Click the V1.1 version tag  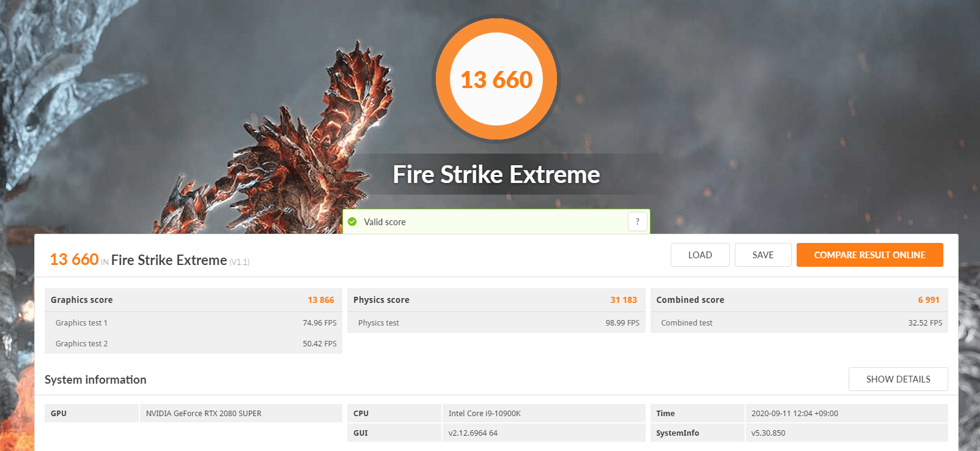pyautogui.click(x=240, y=262)
